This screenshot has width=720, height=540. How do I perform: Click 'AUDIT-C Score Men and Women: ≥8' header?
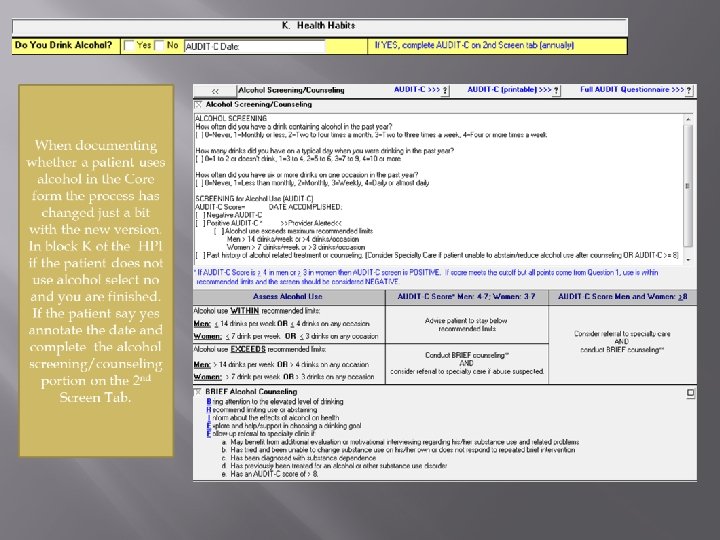623,297
